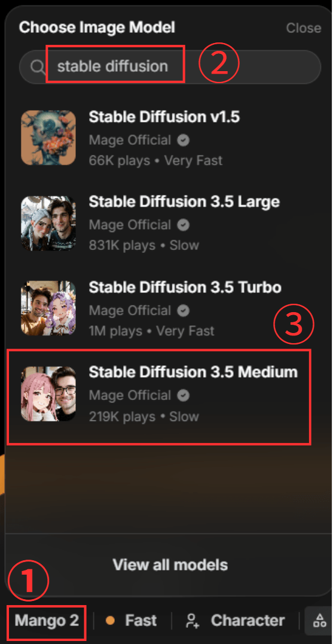This screenshot has width=333, height=644.
Task: Click verified badge under Stable Diffusion 3.5 Medium
Action: [183, 395]
